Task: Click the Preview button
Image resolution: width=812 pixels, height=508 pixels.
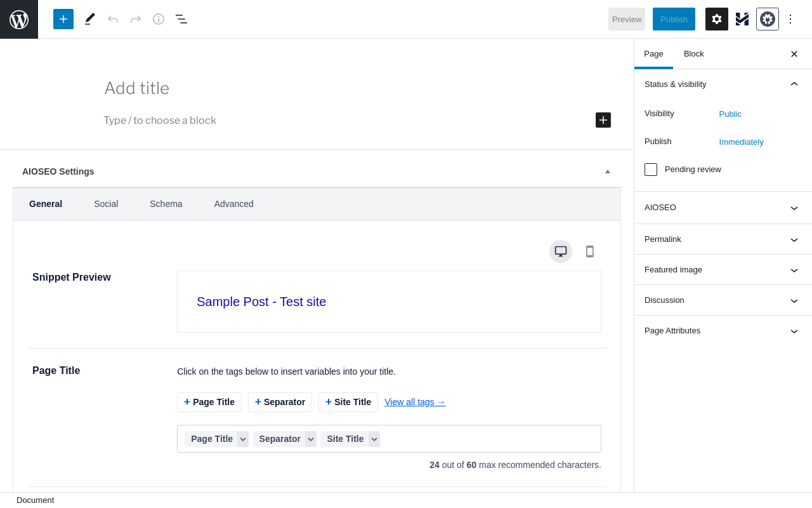Action: pyautogui.click(x=627, y=19)
